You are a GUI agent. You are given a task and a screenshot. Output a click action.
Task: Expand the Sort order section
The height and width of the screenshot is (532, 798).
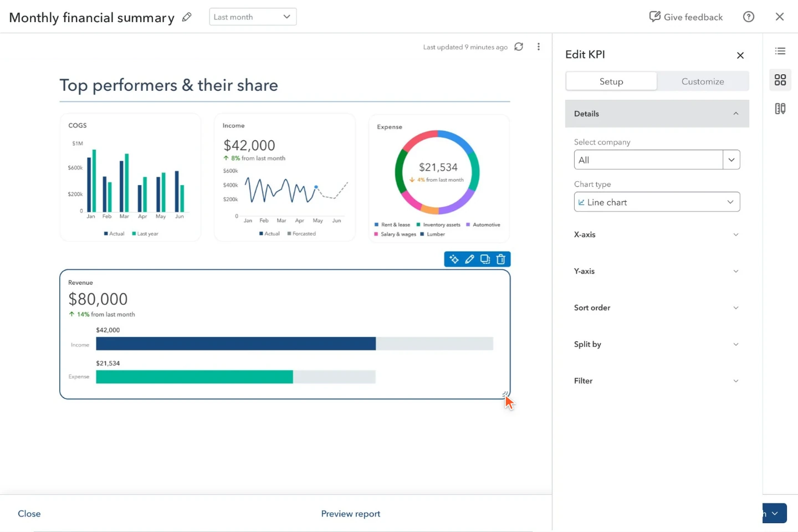coord(657,308)
